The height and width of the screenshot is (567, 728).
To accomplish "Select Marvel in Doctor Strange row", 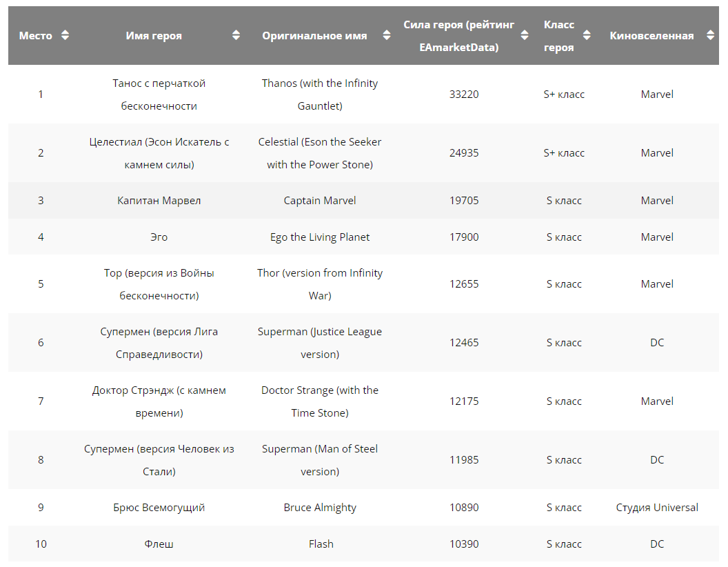I will 657,401.
